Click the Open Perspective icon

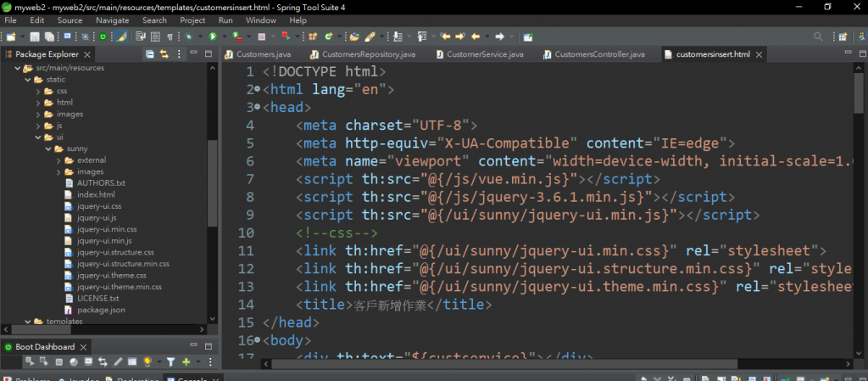coord(843,36)
